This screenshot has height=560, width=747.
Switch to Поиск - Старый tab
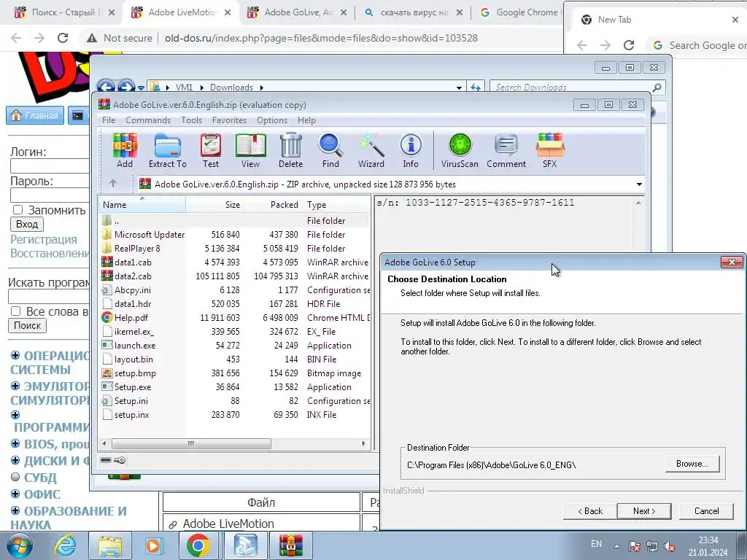coord(65,12)
